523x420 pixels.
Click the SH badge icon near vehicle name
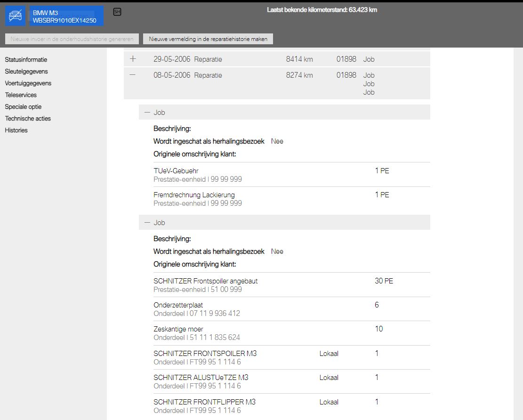point(117,12)
